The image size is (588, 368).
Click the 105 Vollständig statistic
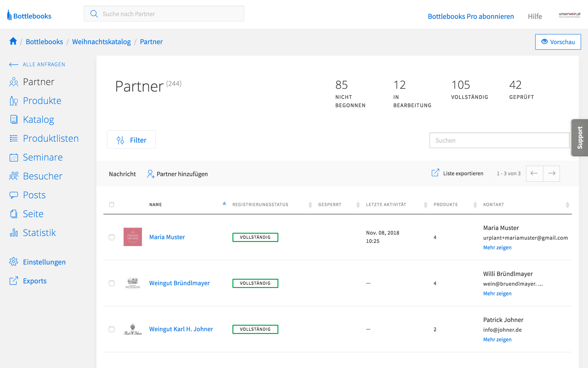coord(469,90)
